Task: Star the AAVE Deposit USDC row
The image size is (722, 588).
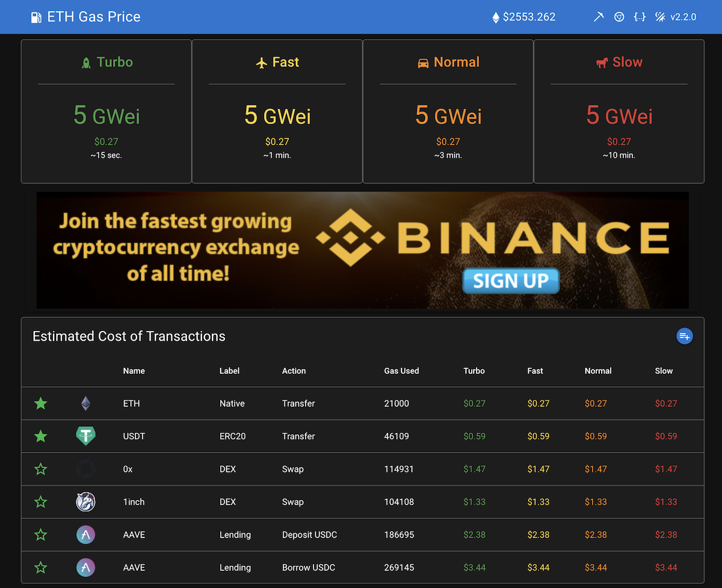Action: point(40,534)
